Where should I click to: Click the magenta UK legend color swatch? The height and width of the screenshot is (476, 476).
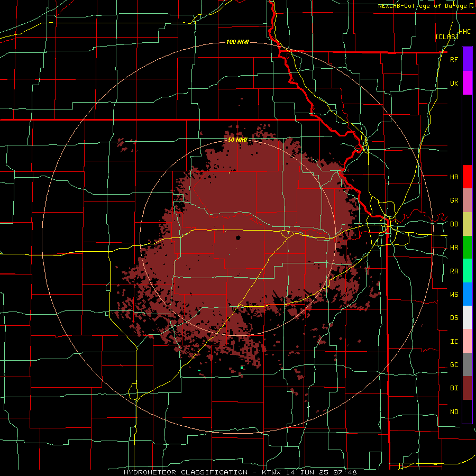[467, 83]
